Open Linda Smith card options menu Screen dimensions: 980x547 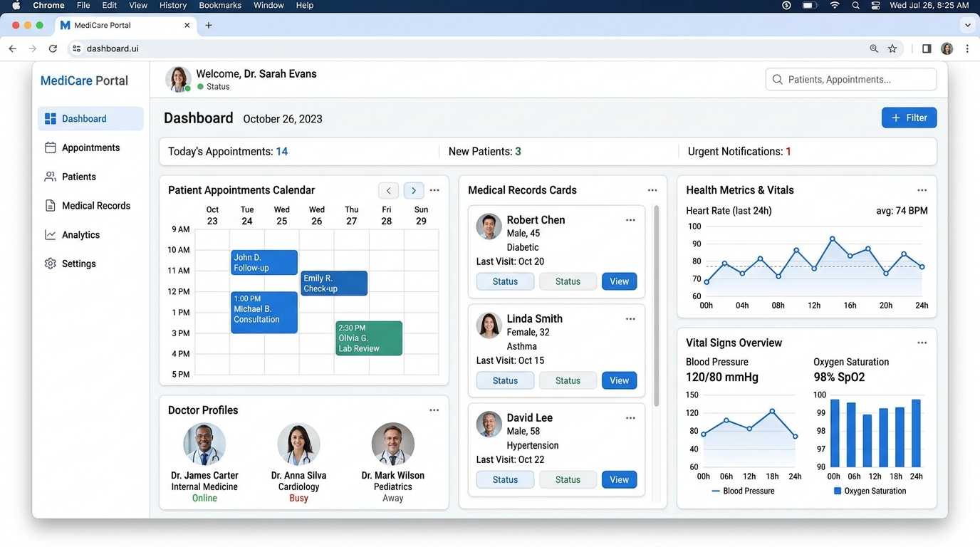point(630,319)
